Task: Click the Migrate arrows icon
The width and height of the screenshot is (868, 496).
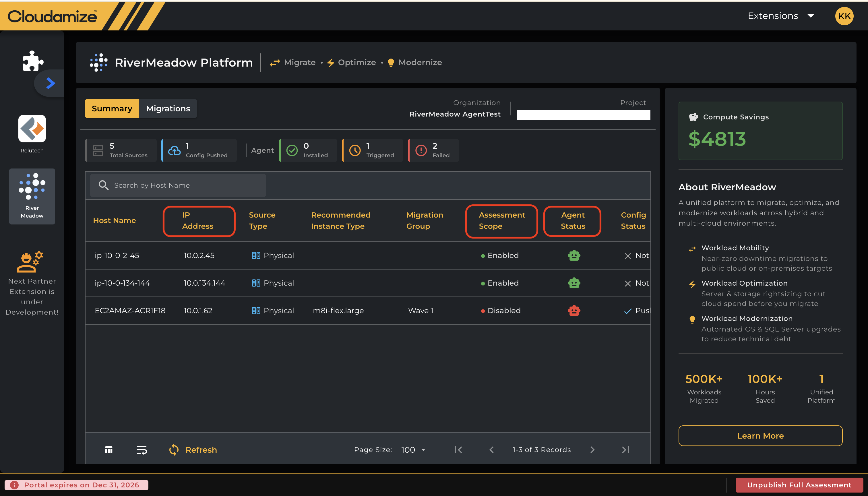Action: coord(275,63)
